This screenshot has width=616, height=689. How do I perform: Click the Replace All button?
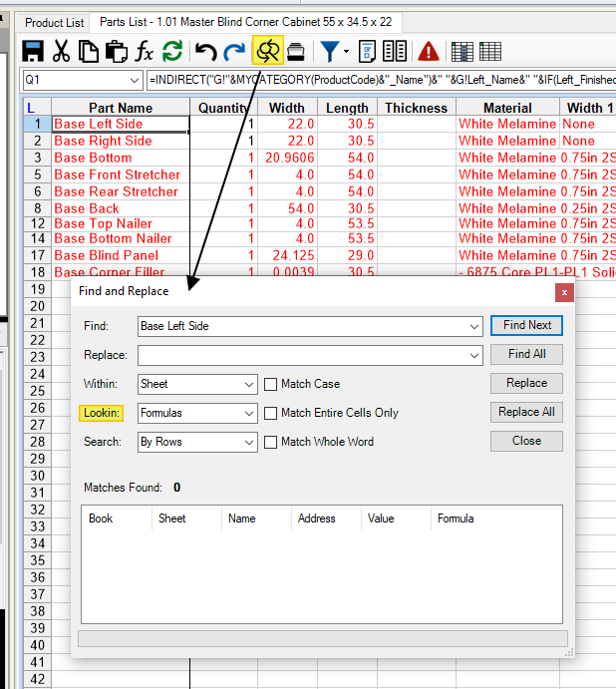tap(526, 412)
